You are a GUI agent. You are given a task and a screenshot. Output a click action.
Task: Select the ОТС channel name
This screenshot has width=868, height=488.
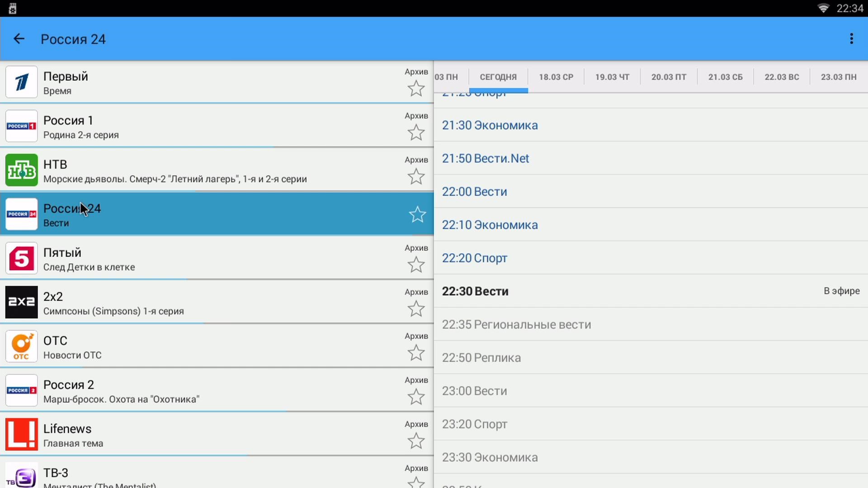tap(55, 341)
